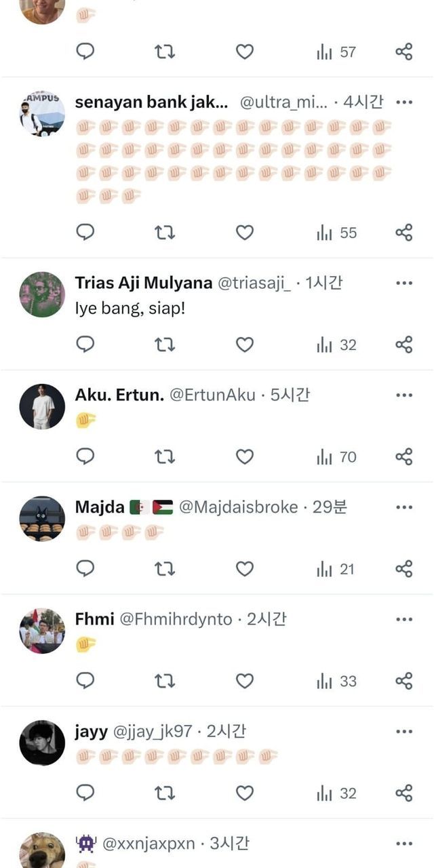Open the @triasaji_ profile handle
434x868 pixels.
[254, 283]
